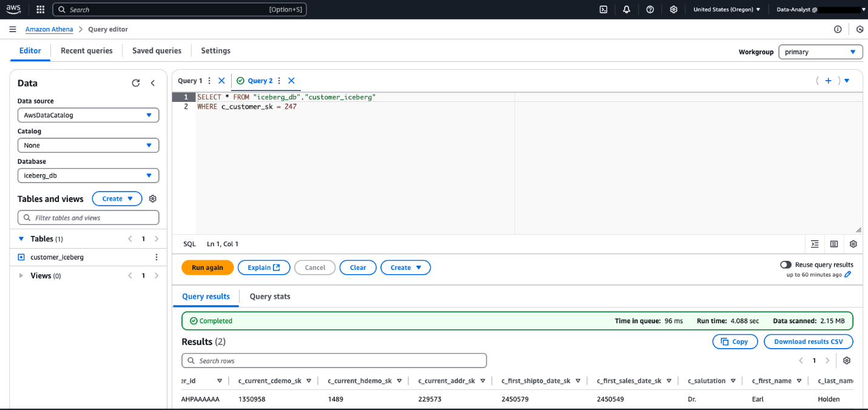Follow the Amazon Athena breadcrumb link
Screen dimensions: 868x410
tap(49, 29)
